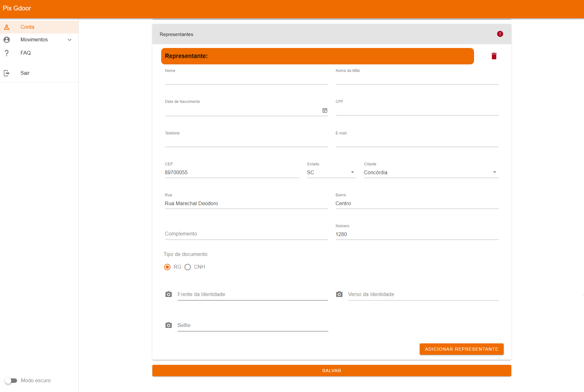Delete representative with the red trash icon

click(x=494, y=56)
